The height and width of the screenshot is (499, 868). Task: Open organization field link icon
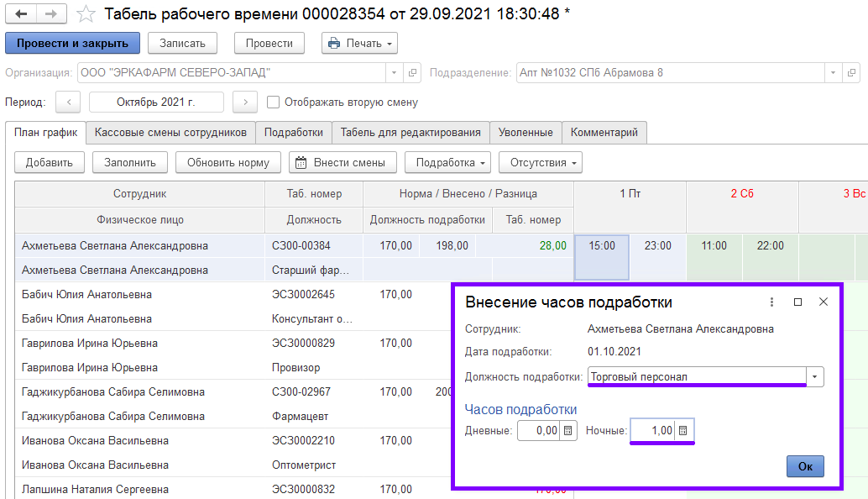click(x=412, y=73)
